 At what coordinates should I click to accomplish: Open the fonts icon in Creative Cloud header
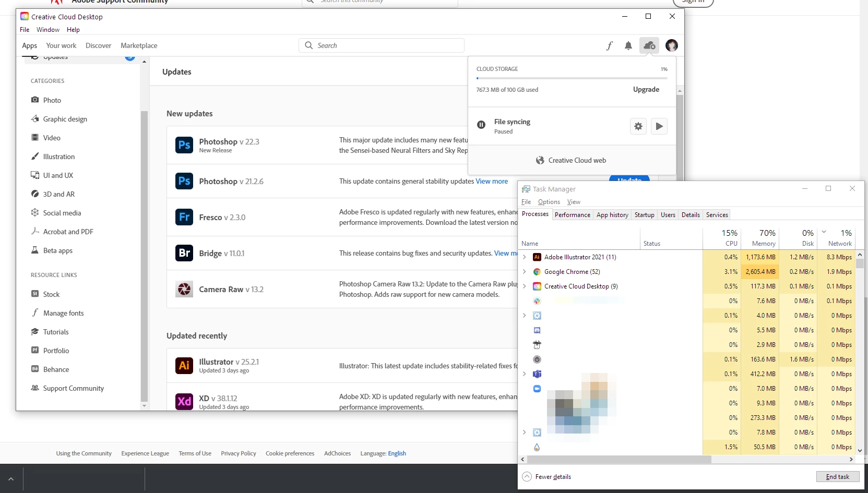point(609,45)
